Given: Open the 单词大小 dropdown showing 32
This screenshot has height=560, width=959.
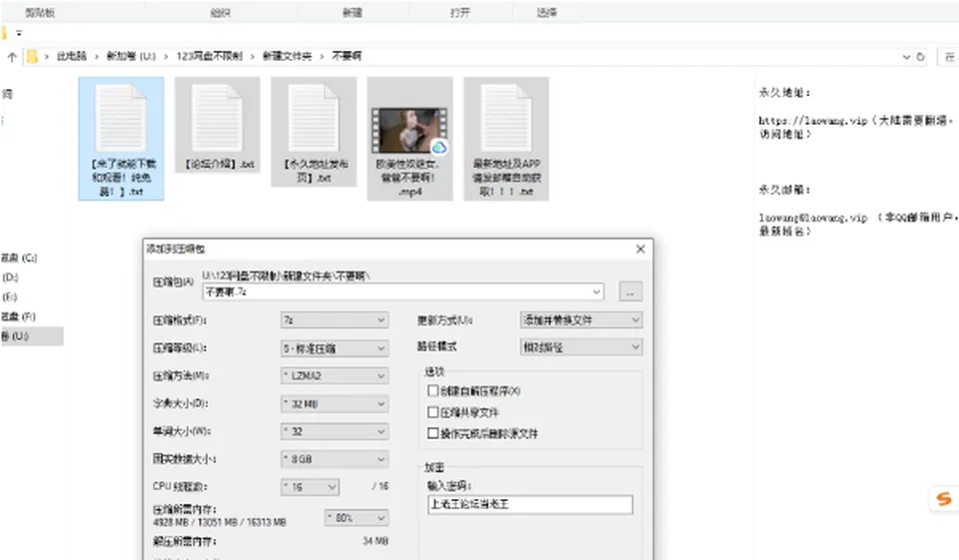Looking at the screenshot, I should click(x=335, y=431).
